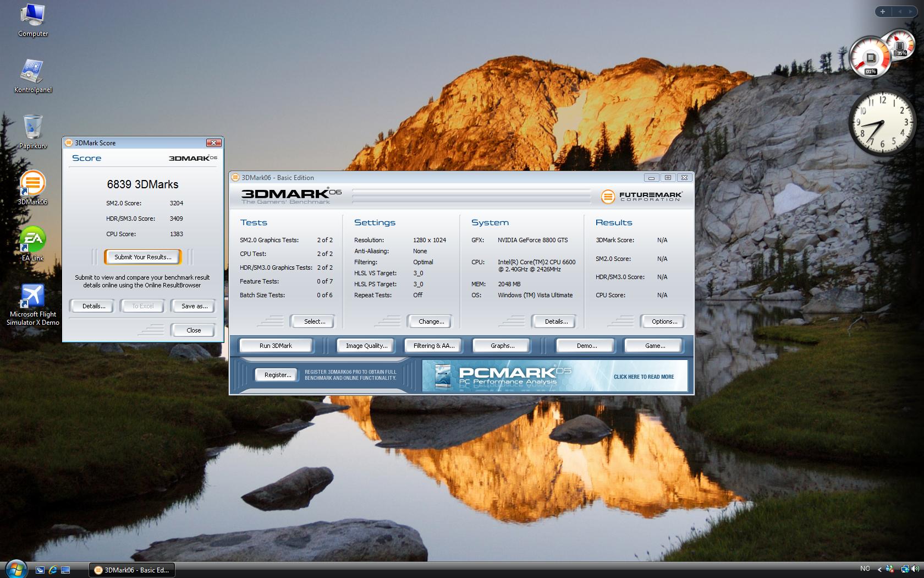Click the MEM value 2048 MB

pos(509,284)
